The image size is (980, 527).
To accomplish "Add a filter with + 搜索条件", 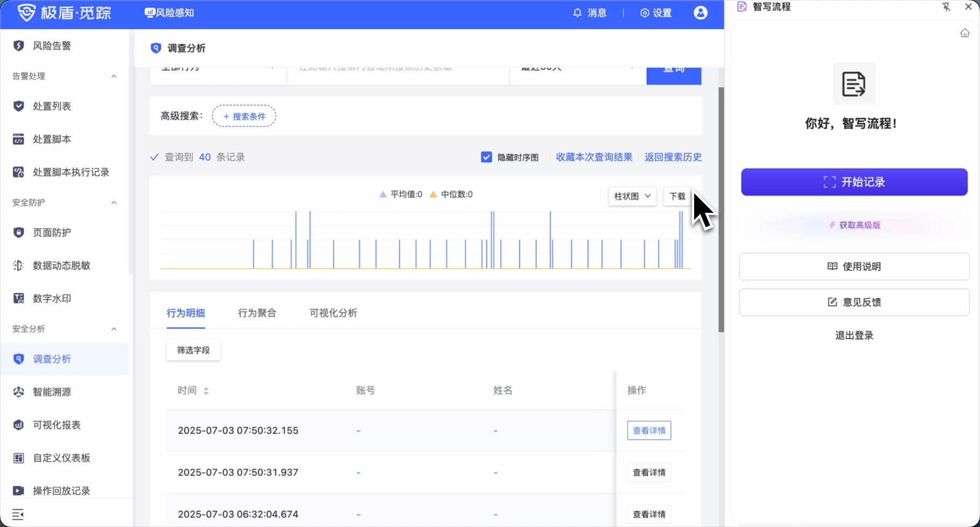I will tap(244, 116).
